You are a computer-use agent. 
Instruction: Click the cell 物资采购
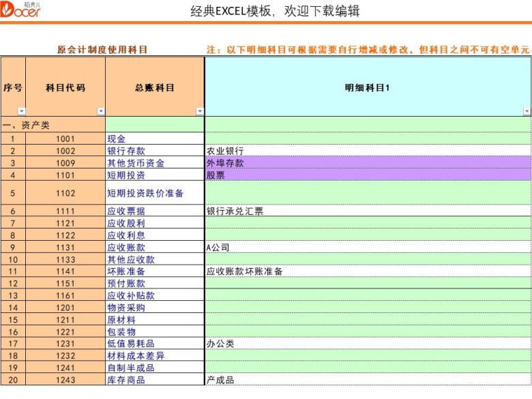tap(155, 308)
